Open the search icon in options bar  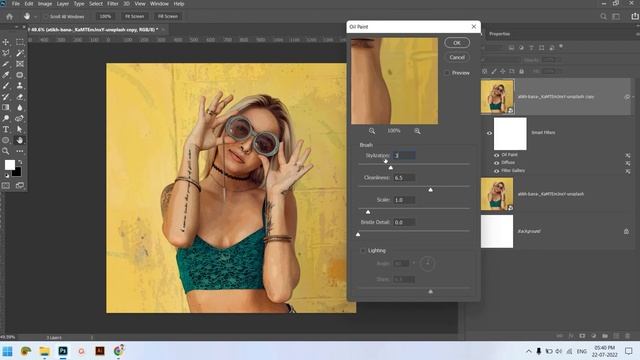[603, 16]
